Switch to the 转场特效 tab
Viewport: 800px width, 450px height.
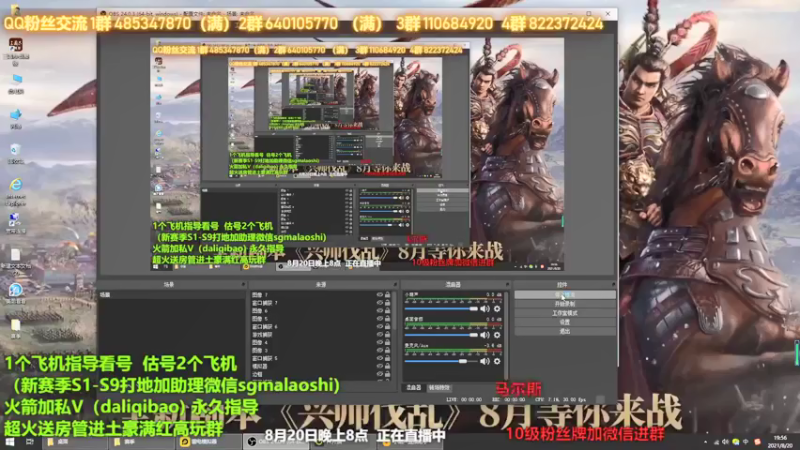click(x=439, y=388)
